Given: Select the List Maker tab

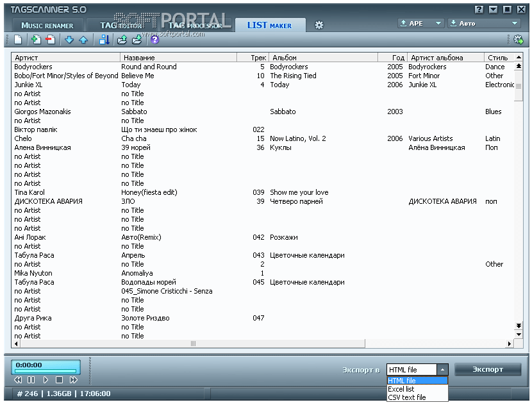Looking at the screenshot, I should click(x=269, y=26).
